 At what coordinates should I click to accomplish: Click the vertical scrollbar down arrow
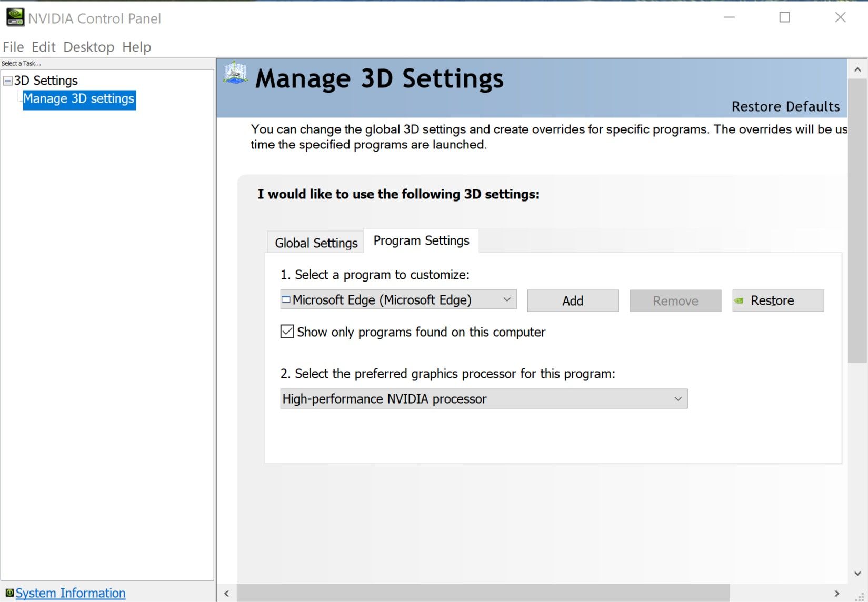point(857,573)
